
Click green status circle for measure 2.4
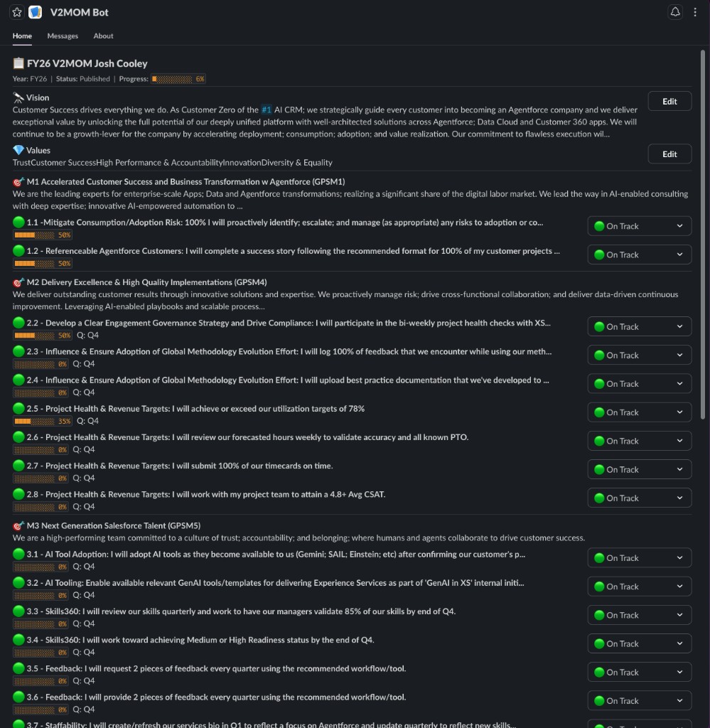point(18,380)
